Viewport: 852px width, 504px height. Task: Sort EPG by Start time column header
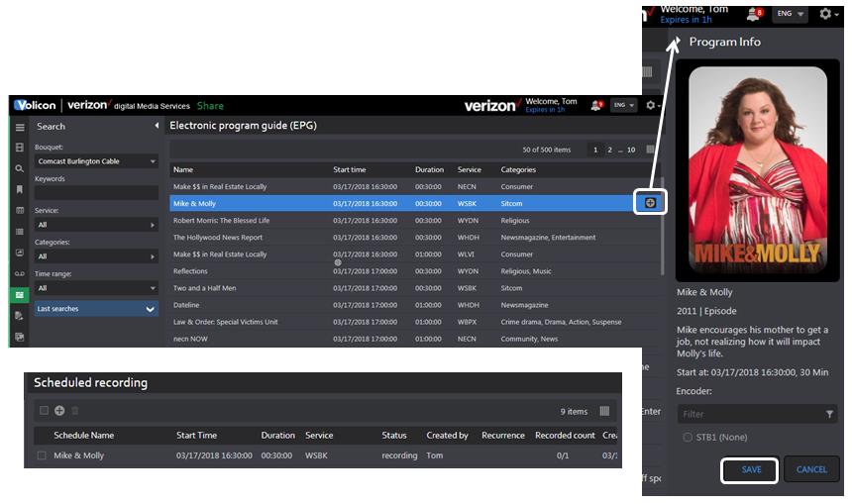(350, 170)
